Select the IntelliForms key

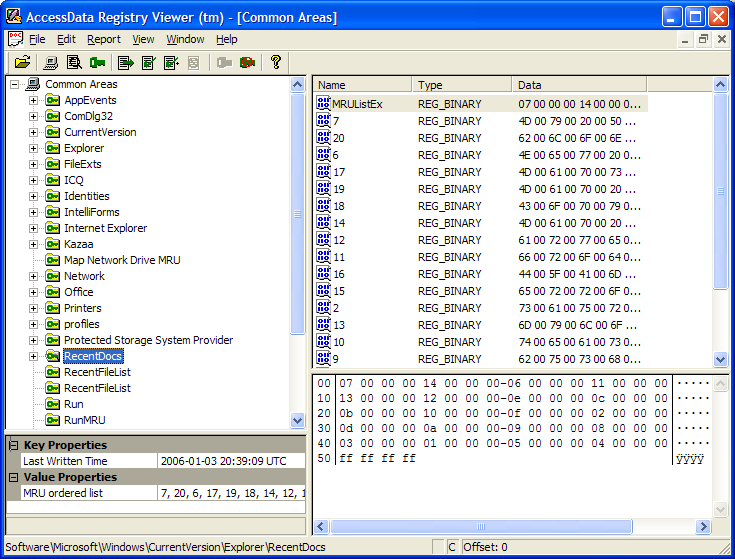click(91, 212)
